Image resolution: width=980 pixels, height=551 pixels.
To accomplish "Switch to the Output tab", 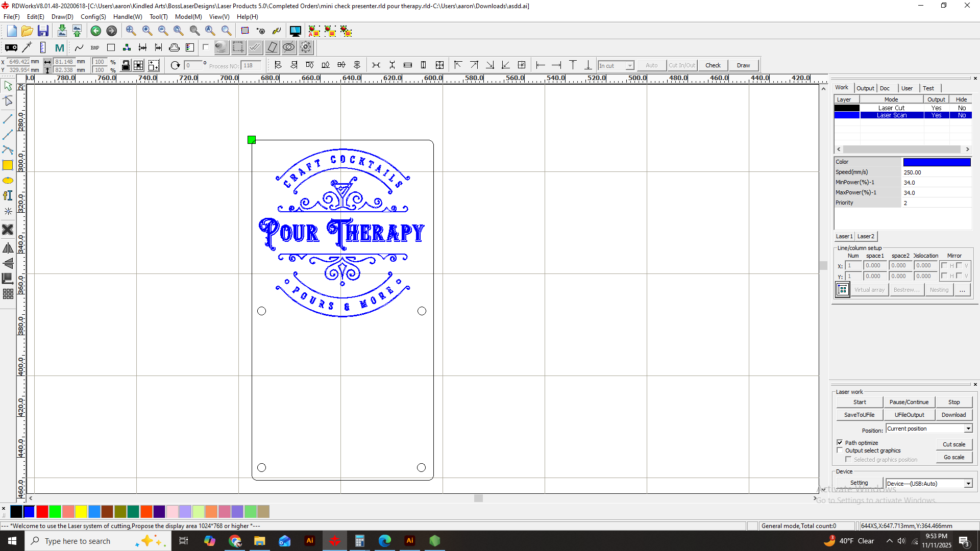I will pyautogui.click(x=865, y=88).
